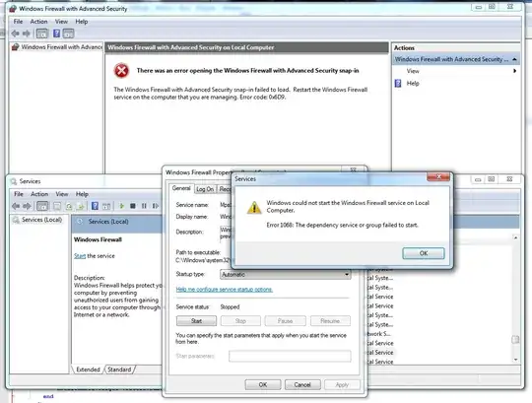Collapse the Actions section header arrow
Image resolution: width=532 pixels, height=403 pixels.
514,59
